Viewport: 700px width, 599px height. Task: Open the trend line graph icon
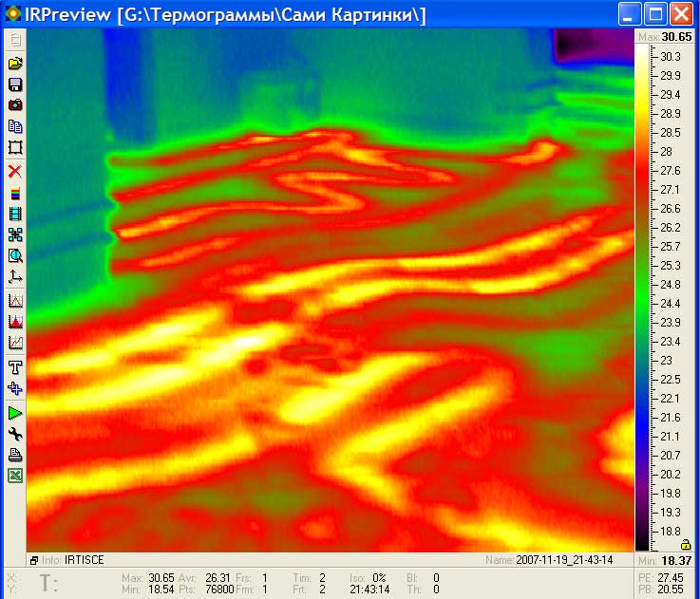(x=15, y=343)
